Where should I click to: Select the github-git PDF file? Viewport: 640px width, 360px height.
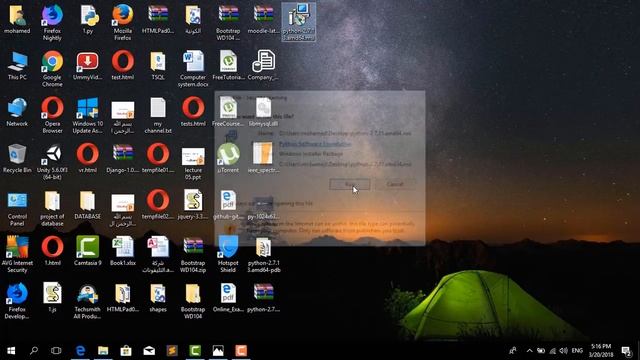click(228, 204)
